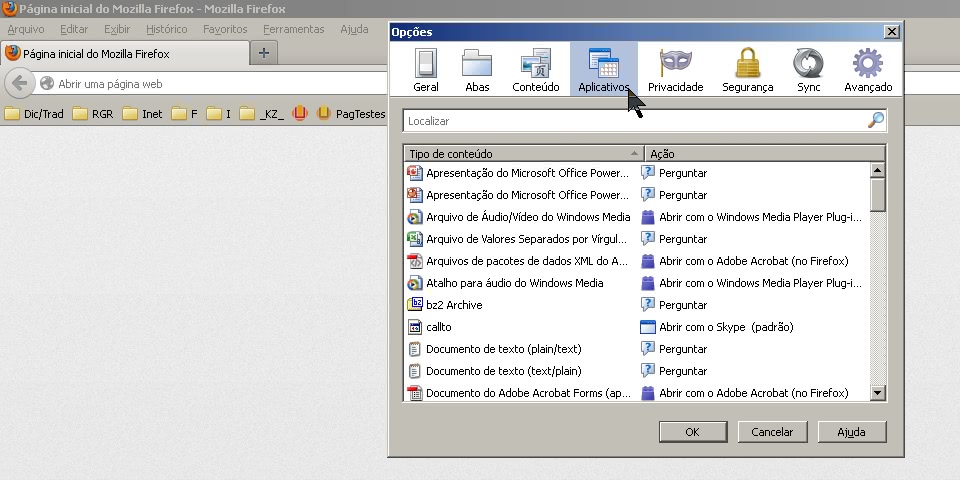Open the Favoritos menu
The height and width of the screenshot is (480, 960).
point(225,29)
